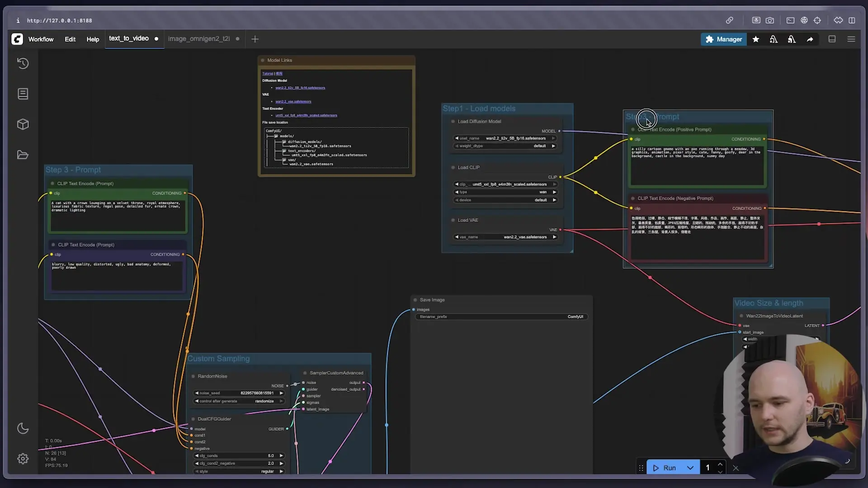Open Settings gear in left sidebar
This screenshot has width=868, height=488.
pyautogui.click(x=23, y=459)
